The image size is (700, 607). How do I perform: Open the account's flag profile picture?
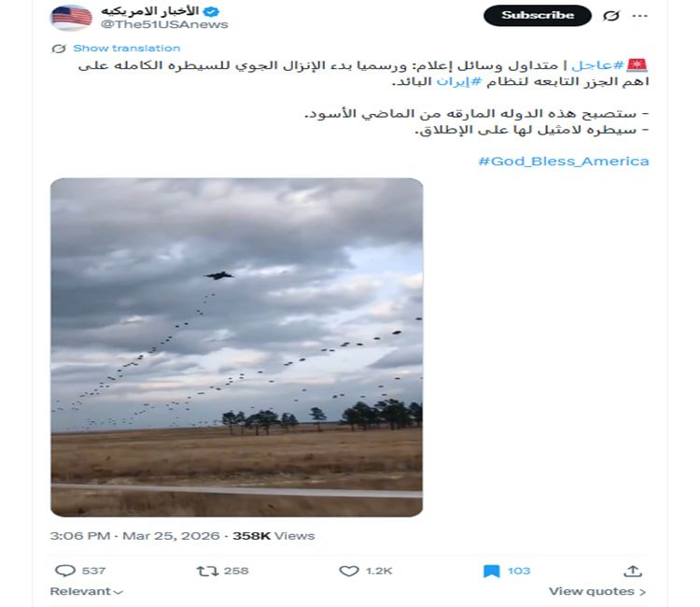pyautogui.click(x=72, y=18)
